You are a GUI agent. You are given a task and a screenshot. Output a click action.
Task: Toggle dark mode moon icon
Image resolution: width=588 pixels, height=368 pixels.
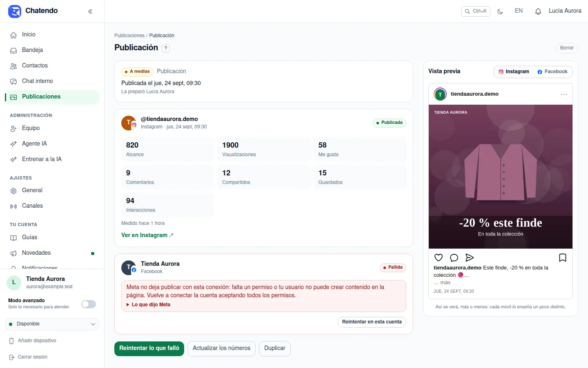click(x=500, y=11)
